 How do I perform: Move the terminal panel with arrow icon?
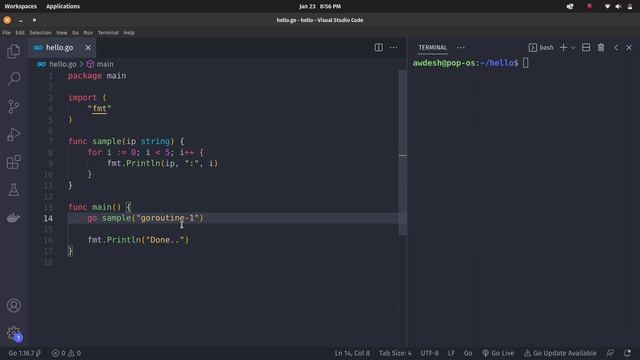[616, 47]
